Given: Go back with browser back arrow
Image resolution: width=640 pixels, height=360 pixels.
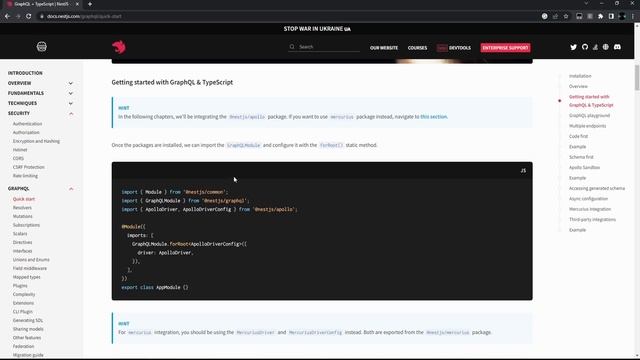Looking at the screenshot, I should coord(7,16).
